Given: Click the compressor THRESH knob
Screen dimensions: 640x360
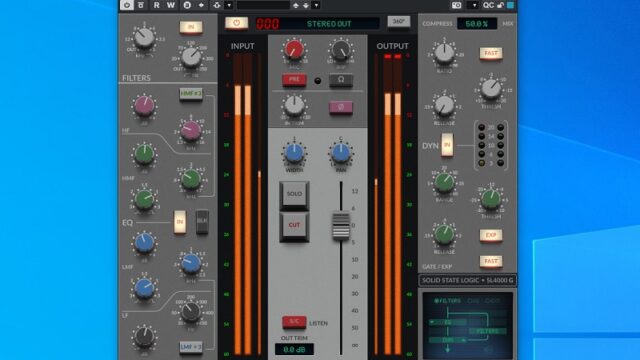Looking at the screenshot, I should [x=491, y=89].
